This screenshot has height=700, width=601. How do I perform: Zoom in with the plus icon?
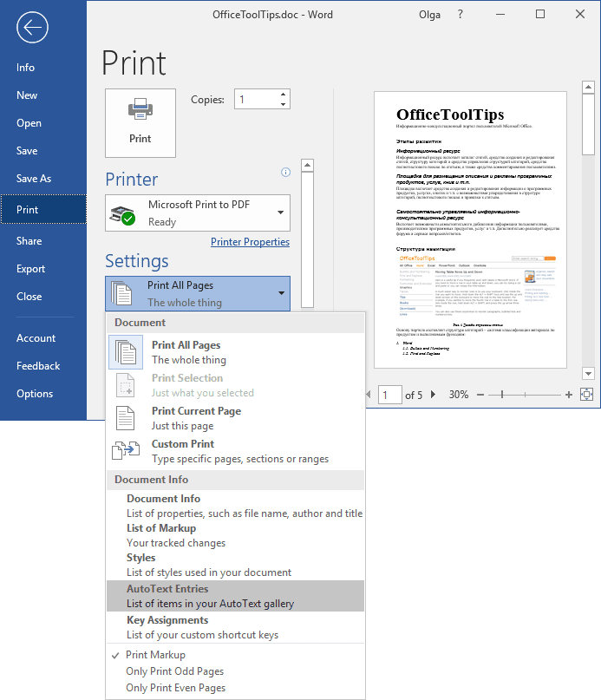[569, 395]
